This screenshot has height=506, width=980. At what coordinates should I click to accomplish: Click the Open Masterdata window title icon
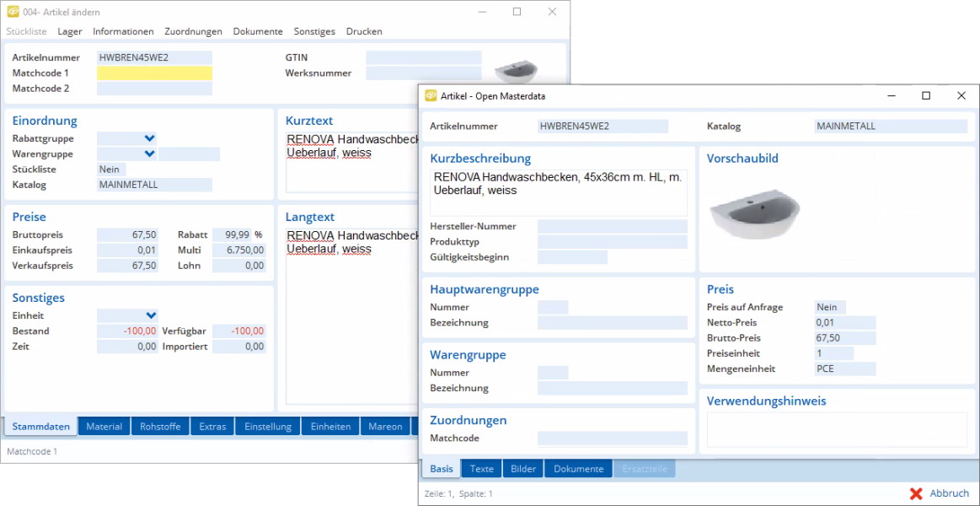(x=431, y=96)
